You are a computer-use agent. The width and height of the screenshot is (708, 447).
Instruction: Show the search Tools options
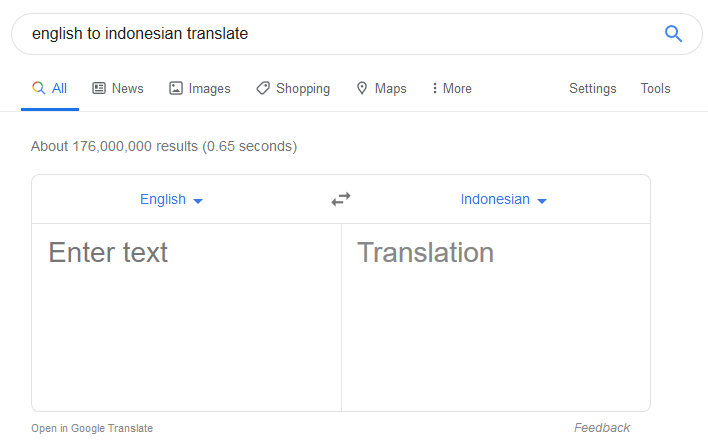pyautogui.click(x=655, y=88)
